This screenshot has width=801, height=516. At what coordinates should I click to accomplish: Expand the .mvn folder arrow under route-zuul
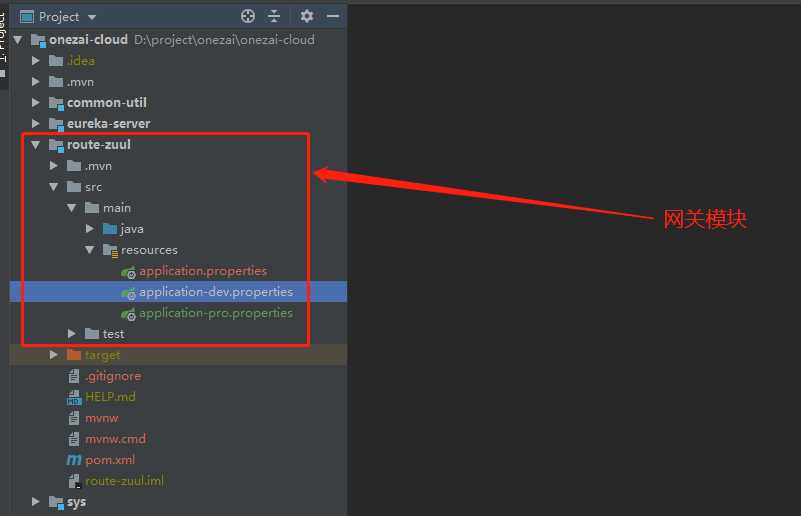click(54, 166)
